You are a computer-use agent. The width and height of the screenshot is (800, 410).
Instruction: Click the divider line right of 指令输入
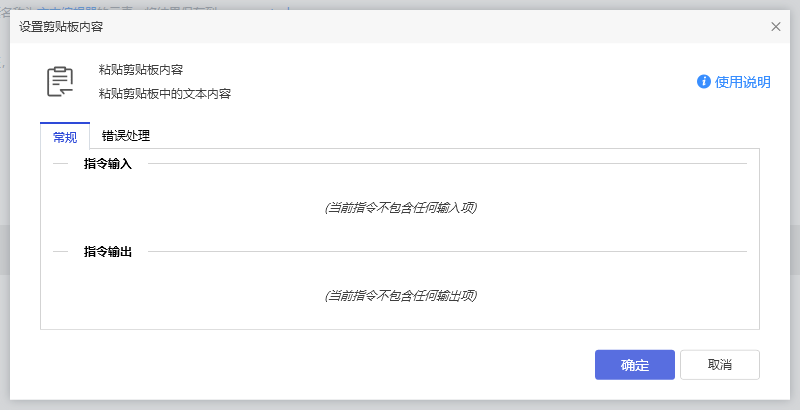[x=450, y=163]
